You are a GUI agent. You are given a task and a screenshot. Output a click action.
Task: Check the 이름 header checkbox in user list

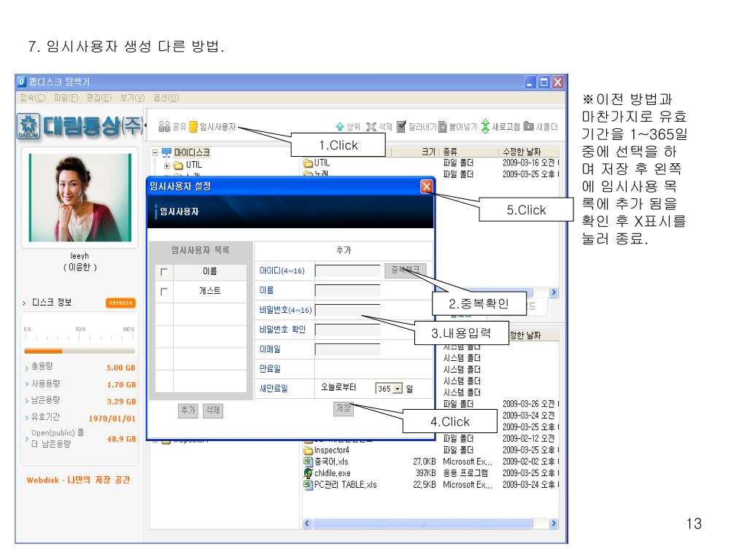point(164,272)
